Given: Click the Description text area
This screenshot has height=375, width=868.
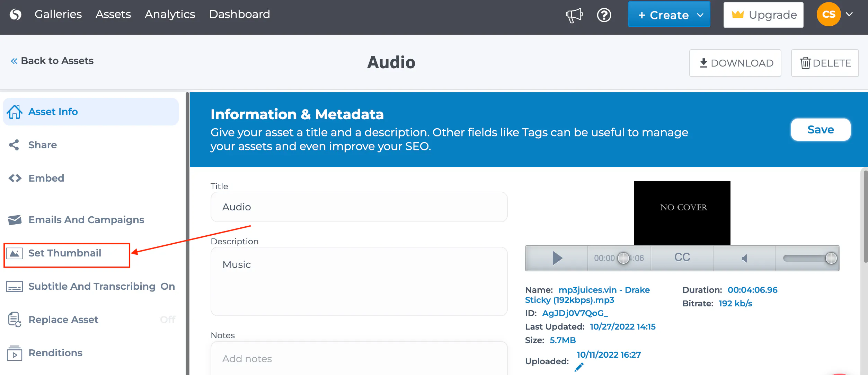Looking at the screenshot, I should [359, 281].
